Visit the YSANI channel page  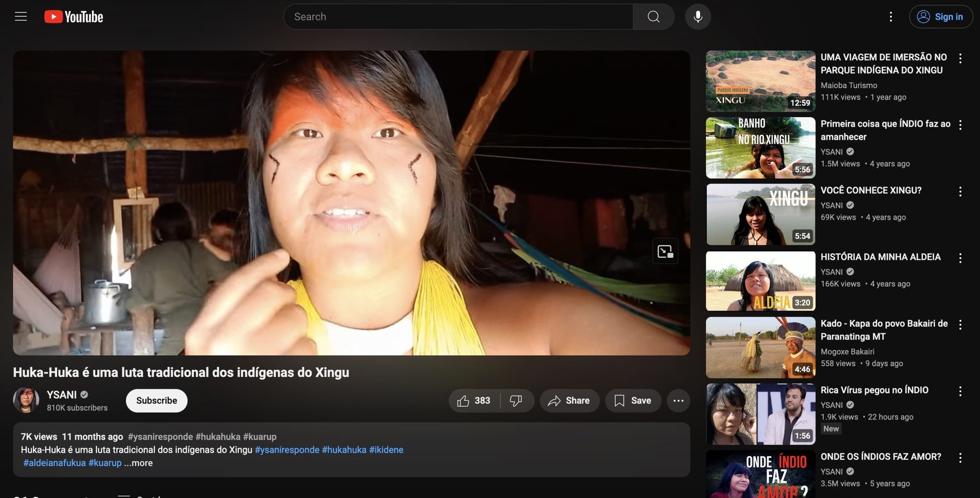(62, 394)
